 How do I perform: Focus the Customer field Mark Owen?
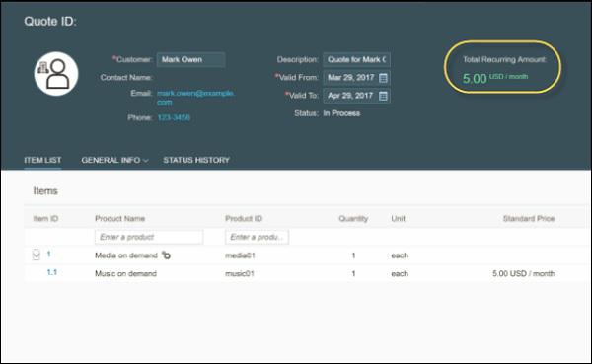pyautogui.click(x=191, y=59)
